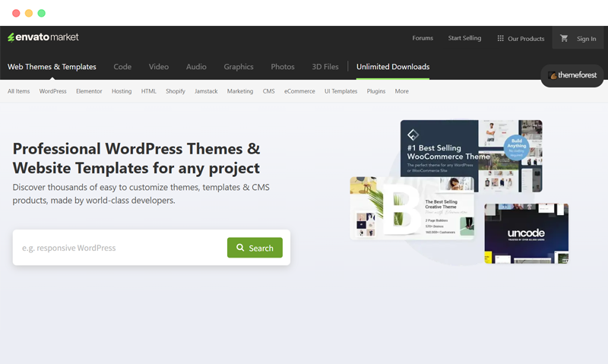Open the Forums link

click(423, 38)
